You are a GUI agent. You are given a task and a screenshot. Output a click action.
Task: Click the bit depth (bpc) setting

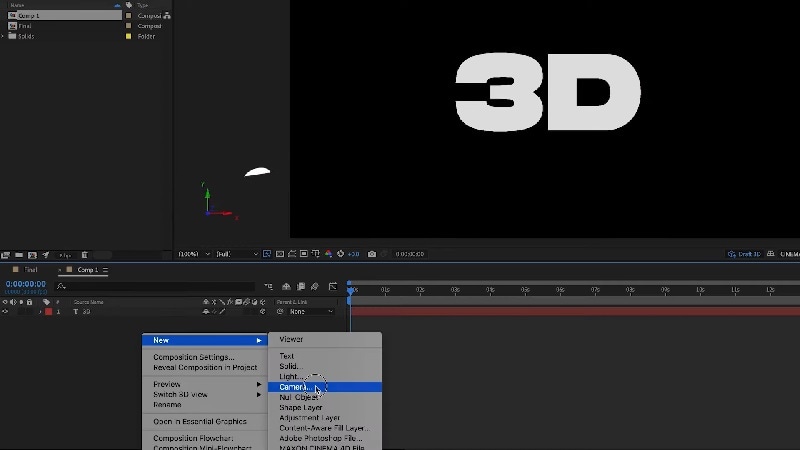point(65,255)
